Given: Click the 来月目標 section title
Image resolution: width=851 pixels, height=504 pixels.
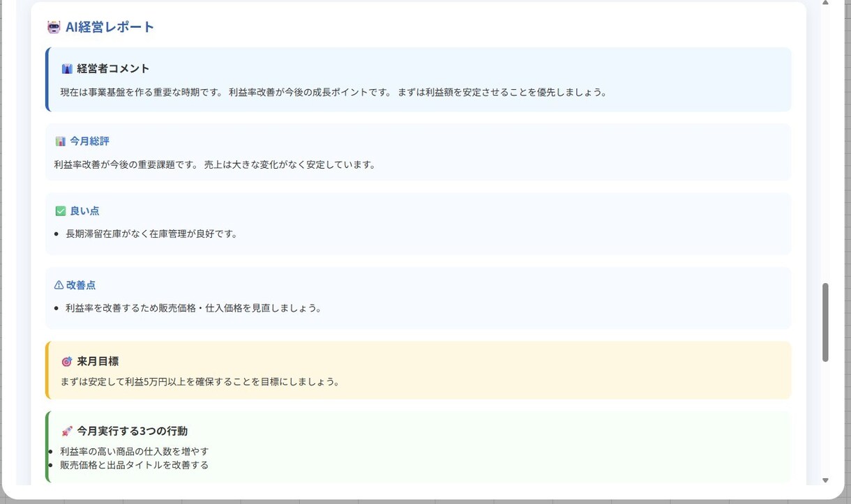Looking at the screenshot, I should coord(98,362).
